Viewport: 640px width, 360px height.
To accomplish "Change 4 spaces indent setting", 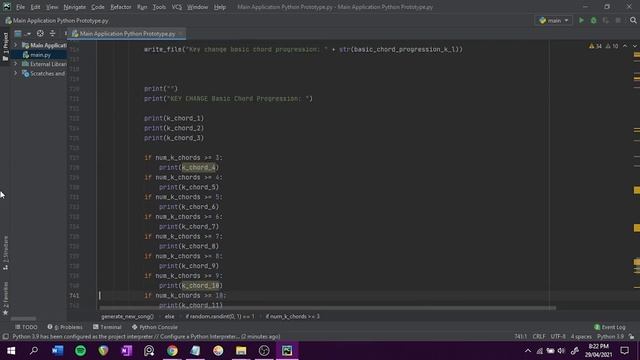I will pos(581,337).
